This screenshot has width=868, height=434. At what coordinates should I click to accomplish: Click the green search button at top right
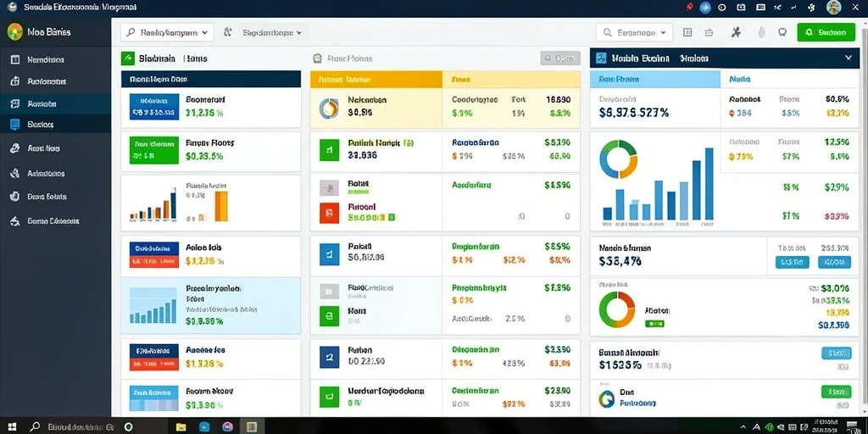click(x=826, y=32)
